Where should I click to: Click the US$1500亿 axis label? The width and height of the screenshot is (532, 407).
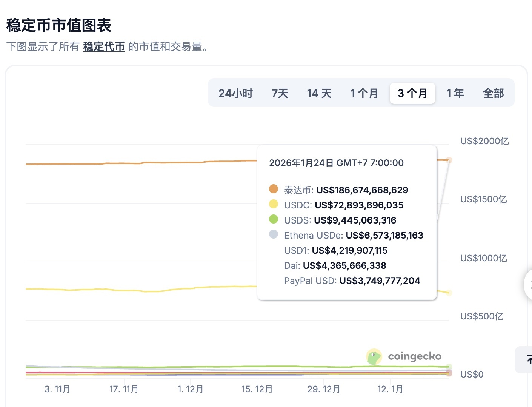[483, 199]
